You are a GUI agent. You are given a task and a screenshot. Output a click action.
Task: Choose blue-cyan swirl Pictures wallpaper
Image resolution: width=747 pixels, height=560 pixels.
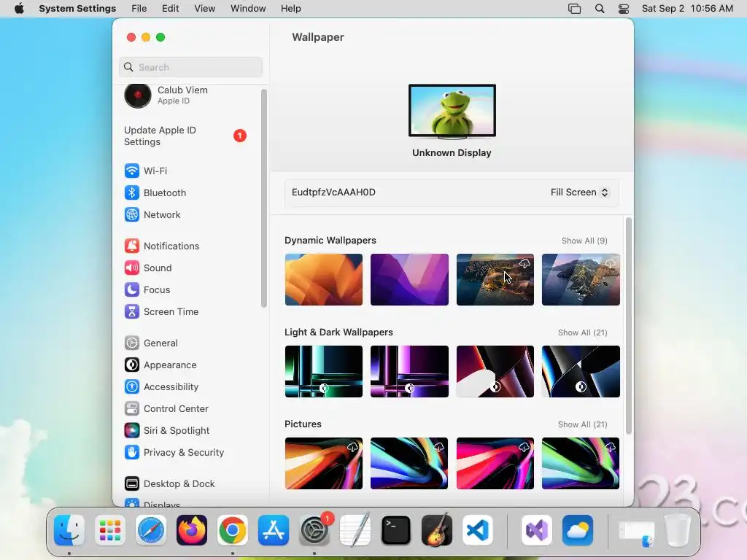(x=409, y=463)
